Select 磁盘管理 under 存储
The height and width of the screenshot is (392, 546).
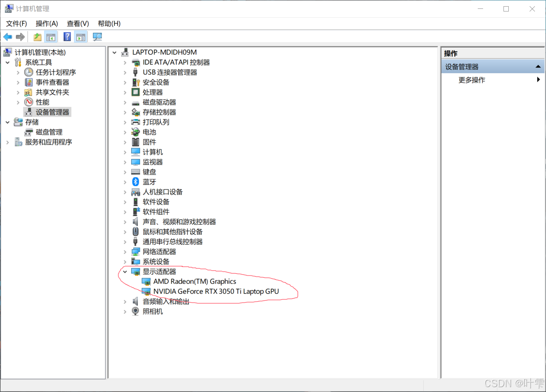tap(49, 132)
